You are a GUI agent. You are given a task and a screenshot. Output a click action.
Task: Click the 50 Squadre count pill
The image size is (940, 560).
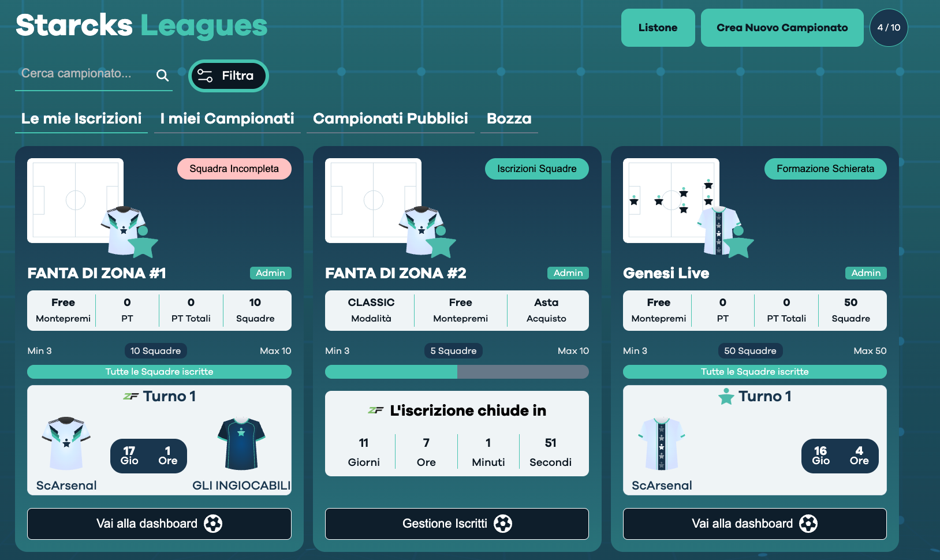751,350
